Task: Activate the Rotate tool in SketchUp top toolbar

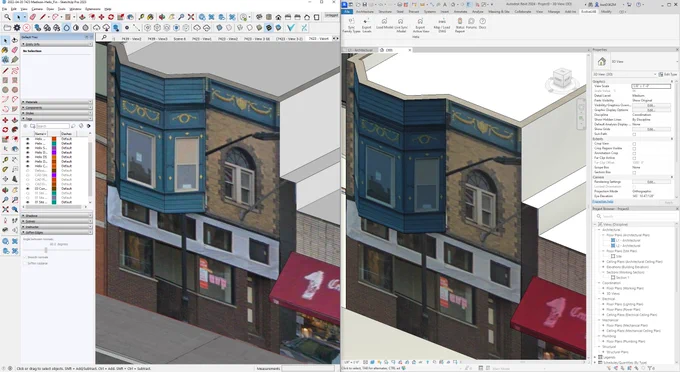Action: click(x=111, y=17)
